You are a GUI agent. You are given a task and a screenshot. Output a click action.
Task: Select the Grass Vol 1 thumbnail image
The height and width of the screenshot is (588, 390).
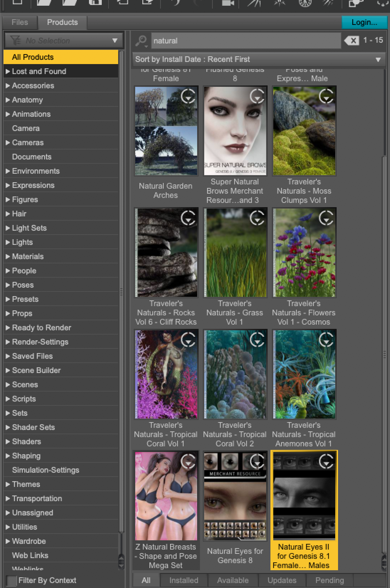click(235, 252)
